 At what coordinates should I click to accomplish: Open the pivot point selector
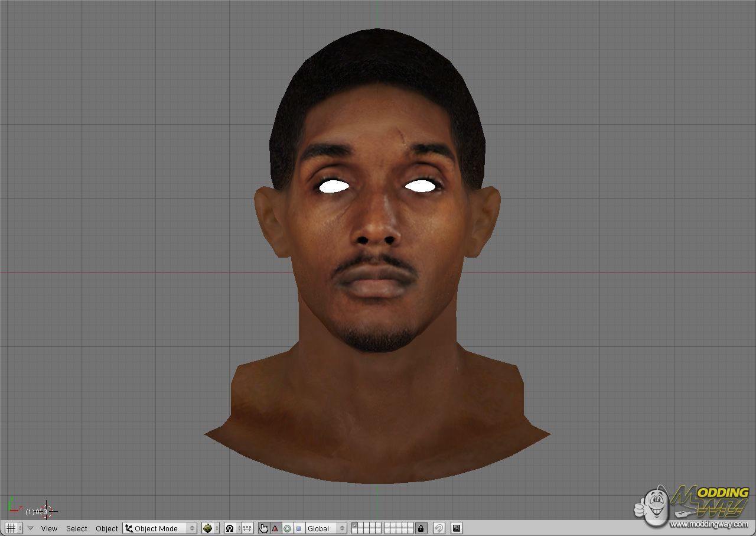pyautogui.click(x=232, y=528)
